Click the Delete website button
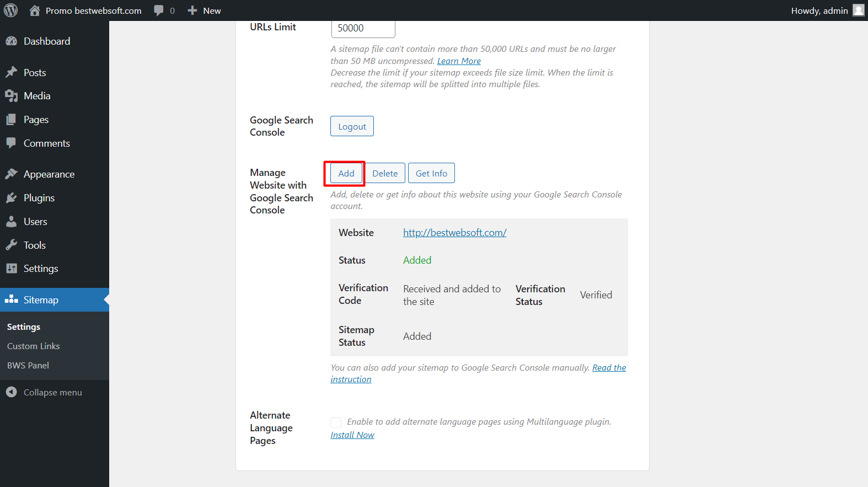Viewport: 868px width, 487px height. click(x=385, y=173)
